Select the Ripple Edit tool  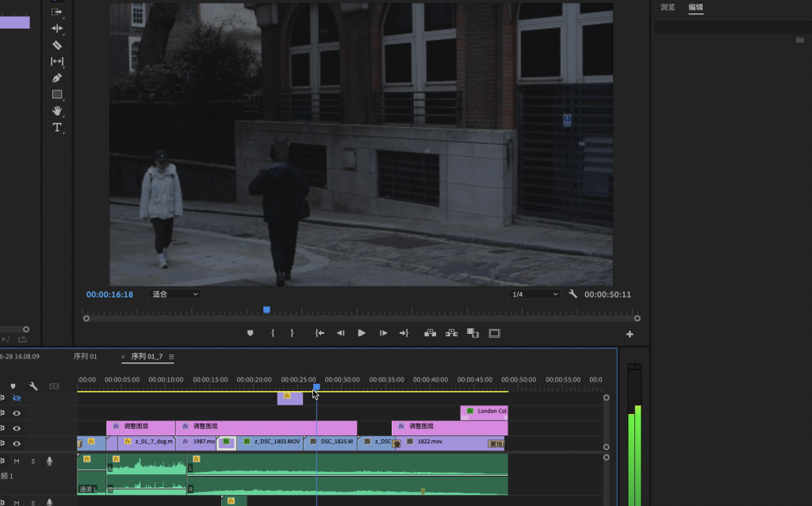tap(57, 29)
